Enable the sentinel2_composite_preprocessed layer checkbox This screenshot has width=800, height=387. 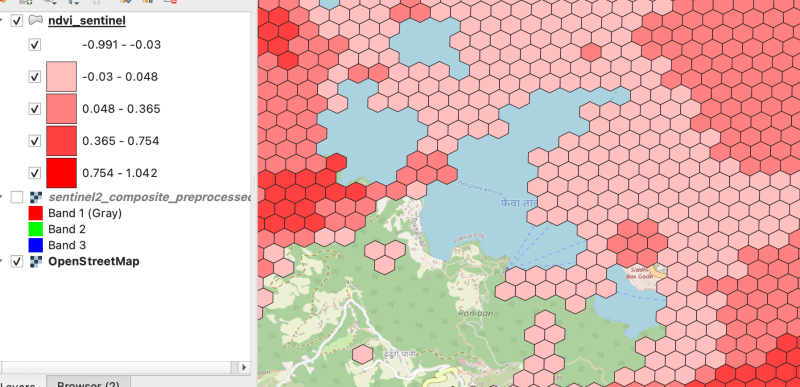click(17, 197)
